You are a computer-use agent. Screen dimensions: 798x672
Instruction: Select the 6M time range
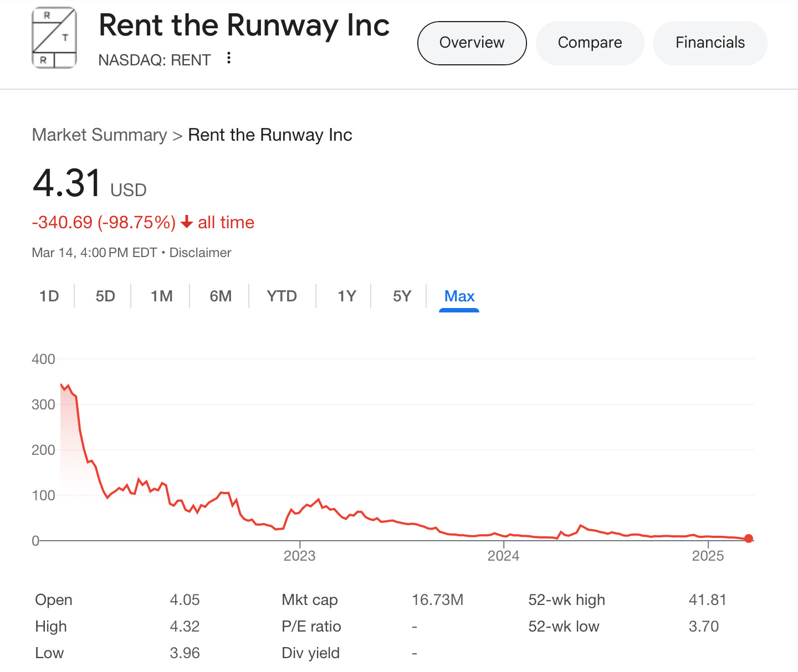point(221,296)
